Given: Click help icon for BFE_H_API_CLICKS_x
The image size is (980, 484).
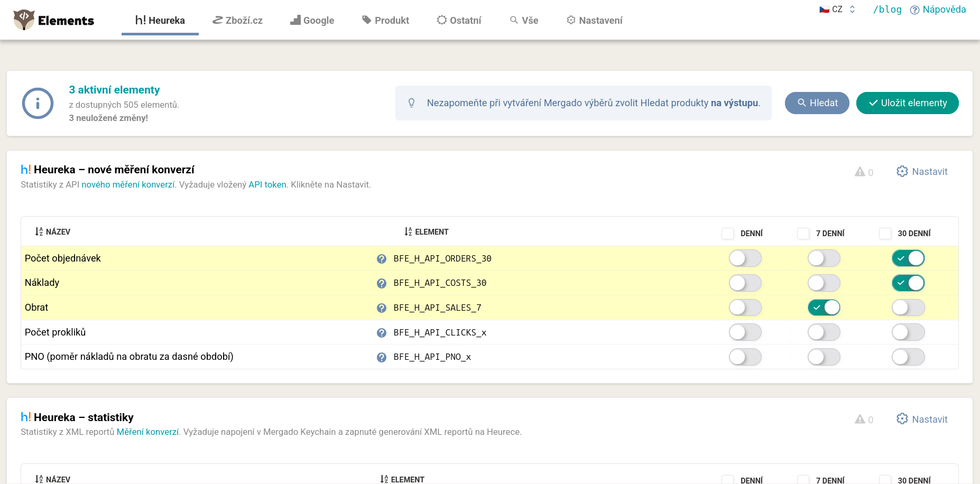Looking at the screenshot, I should click(382, 333).
